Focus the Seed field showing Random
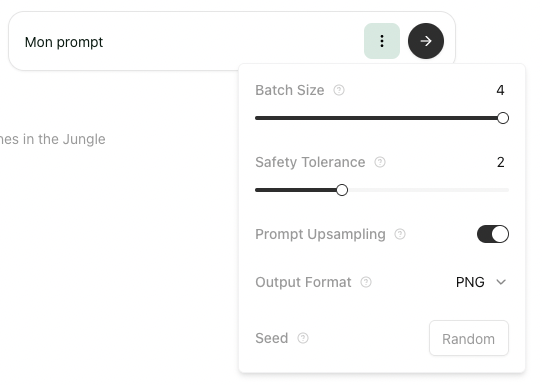The image size is (542, 385). coord(469,338)
